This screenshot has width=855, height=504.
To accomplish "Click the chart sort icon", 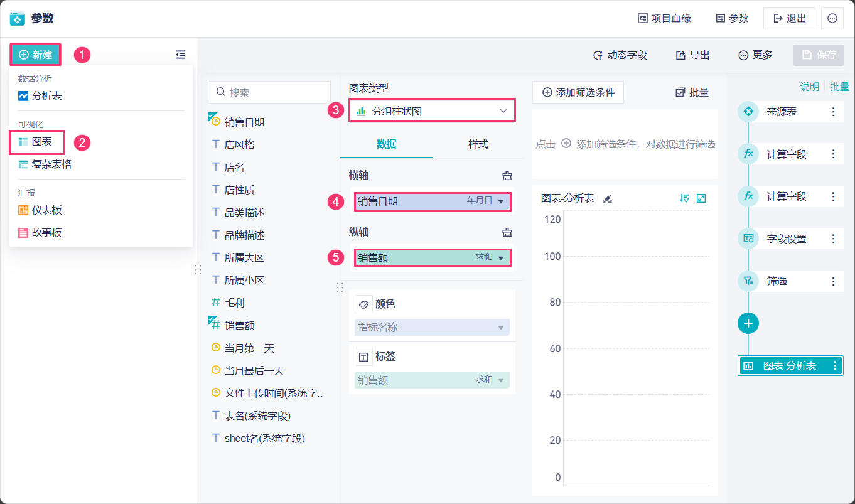I will [684, 198].
